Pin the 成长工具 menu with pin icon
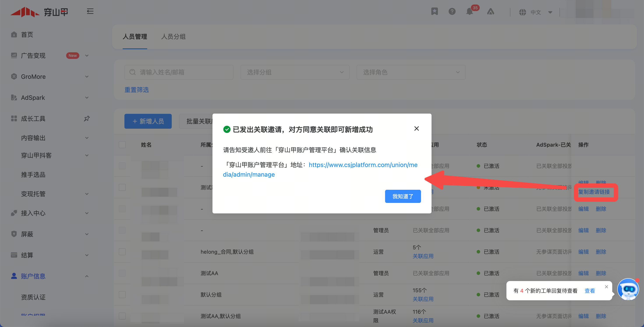Screen dimensions: 644x327 click(x=87, y=118)
